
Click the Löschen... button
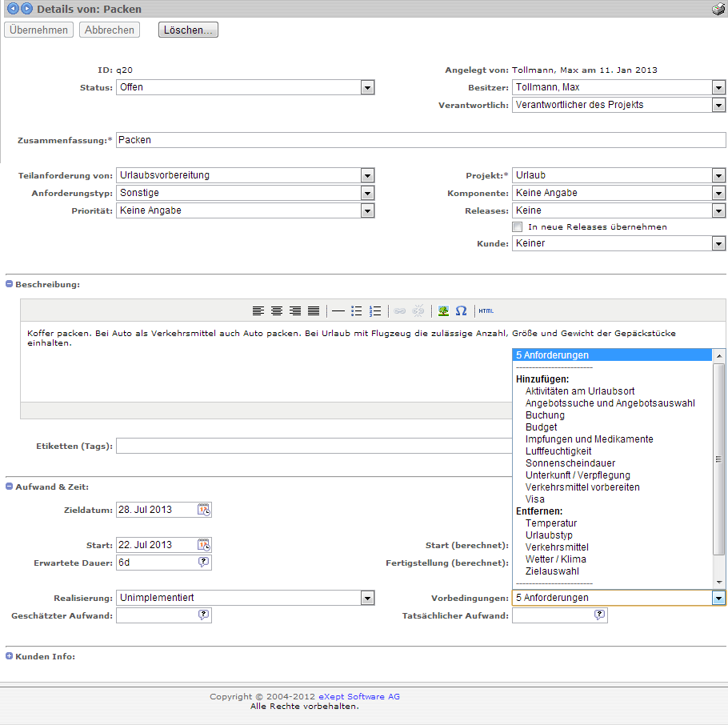(x=188, y=30)
